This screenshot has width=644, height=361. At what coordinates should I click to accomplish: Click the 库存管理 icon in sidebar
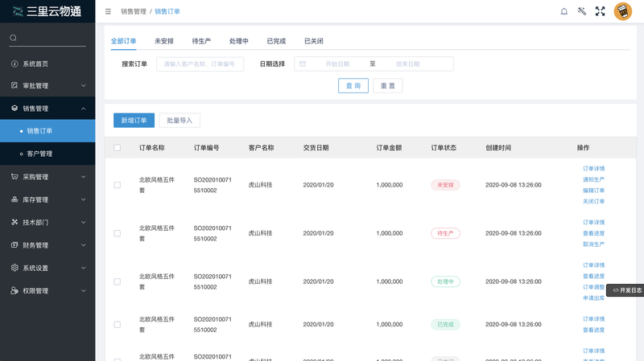pos(14,199)
